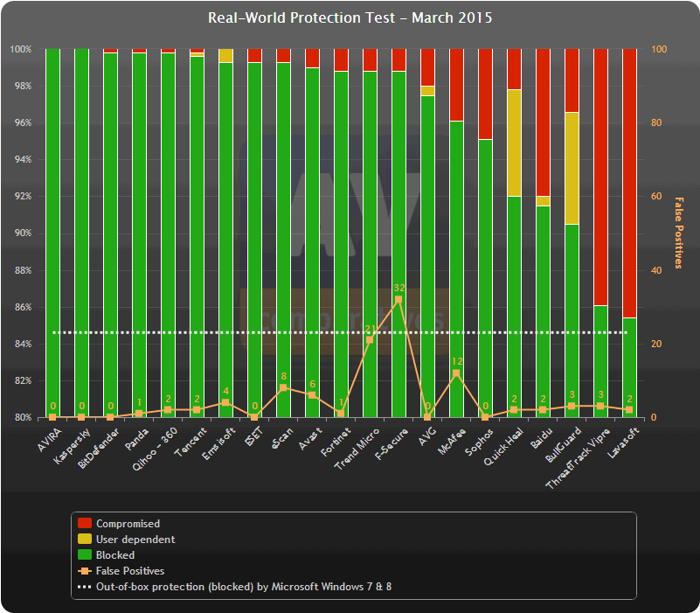Select the BullGuard axis label

point(563,445)
